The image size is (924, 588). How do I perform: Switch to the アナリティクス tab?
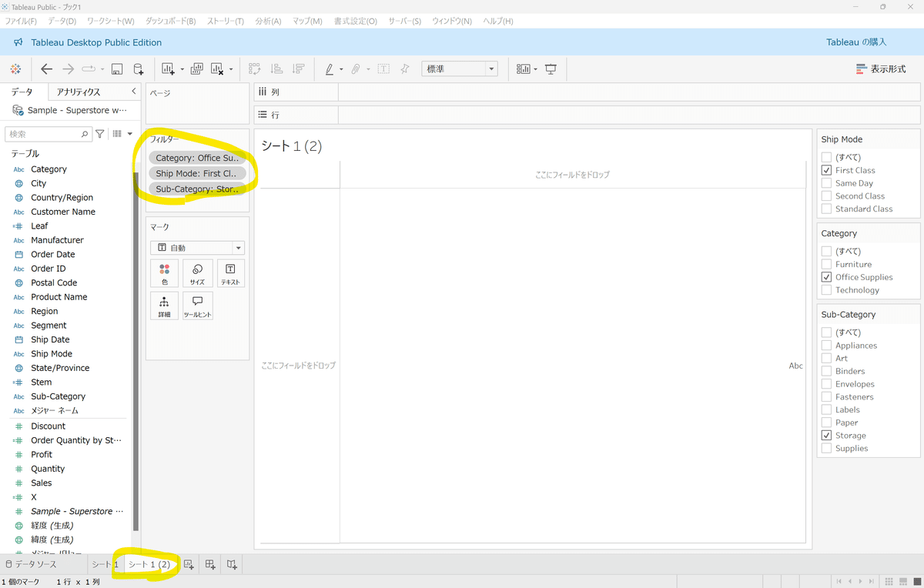click(79, 92)
